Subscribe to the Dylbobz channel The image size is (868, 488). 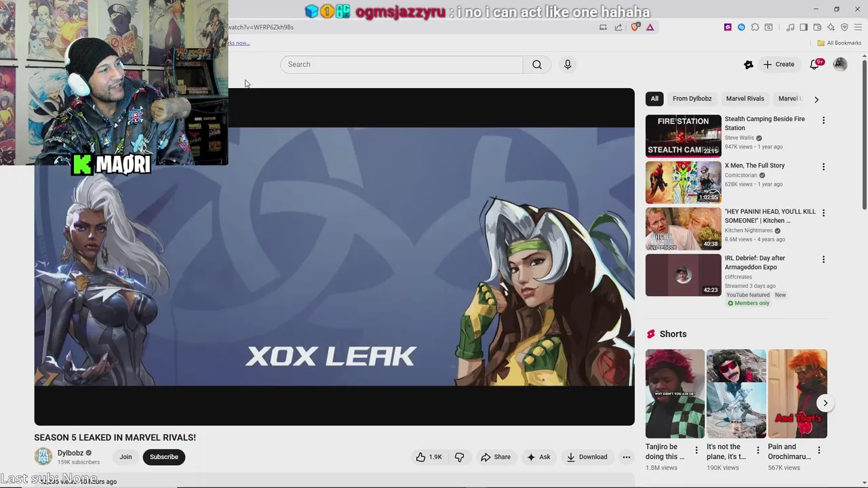[164, 457]
